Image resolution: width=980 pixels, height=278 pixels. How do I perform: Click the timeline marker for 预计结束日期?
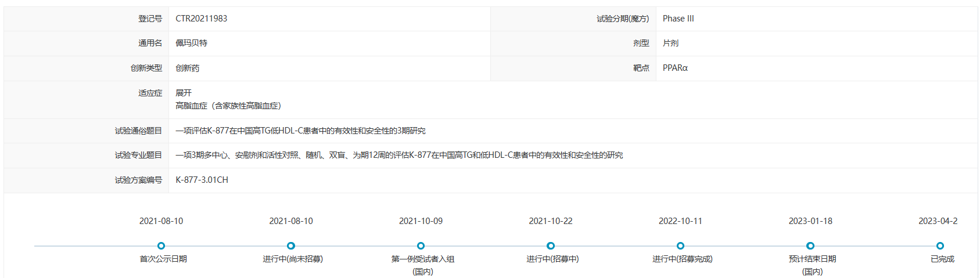810,246
